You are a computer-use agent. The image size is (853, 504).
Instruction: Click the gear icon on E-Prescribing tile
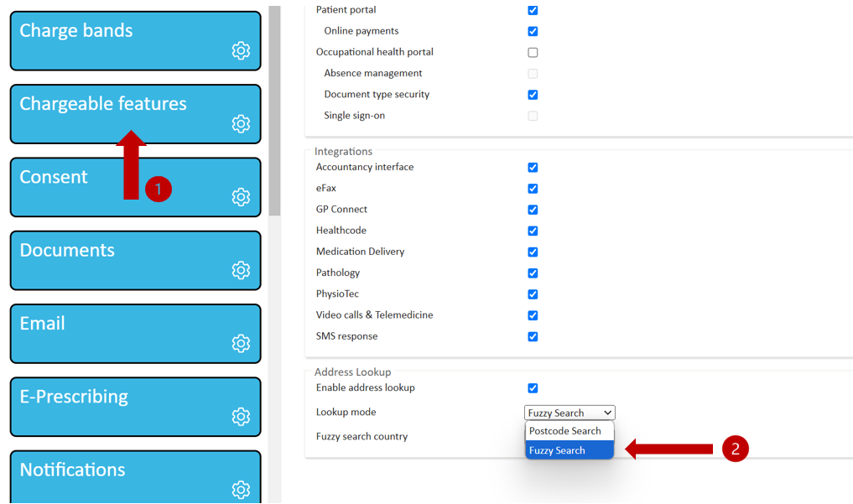[241, 417]
